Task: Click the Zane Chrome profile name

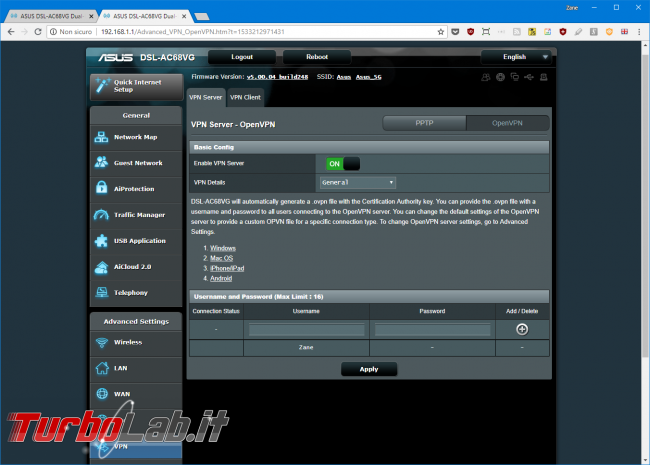Action: tap(572, 8)
